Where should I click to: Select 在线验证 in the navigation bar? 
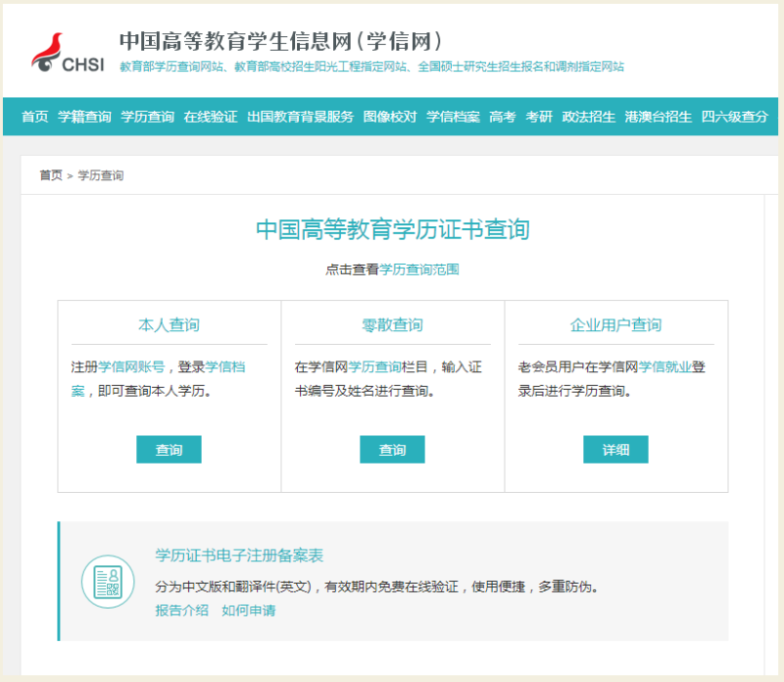point(211,117)
